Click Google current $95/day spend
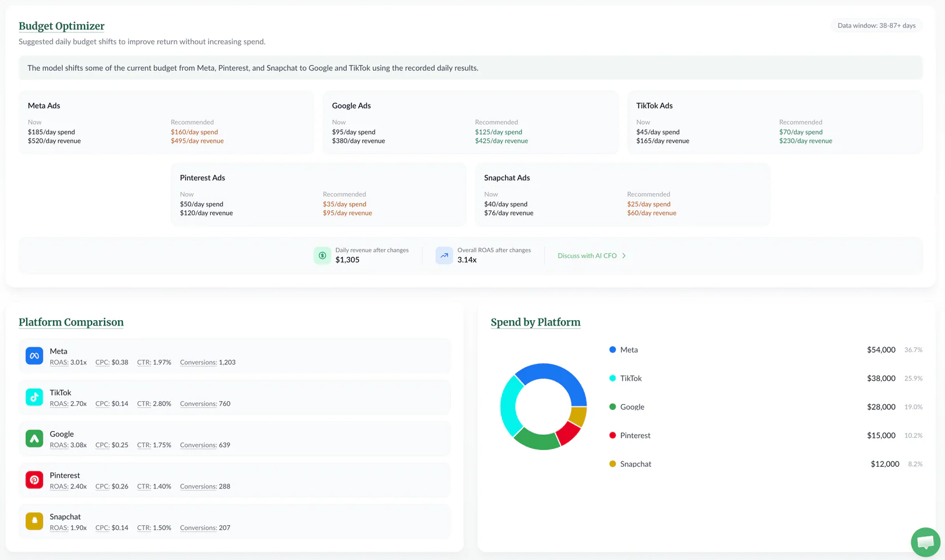This screenshot has height=560, width=945. (354, 132)
